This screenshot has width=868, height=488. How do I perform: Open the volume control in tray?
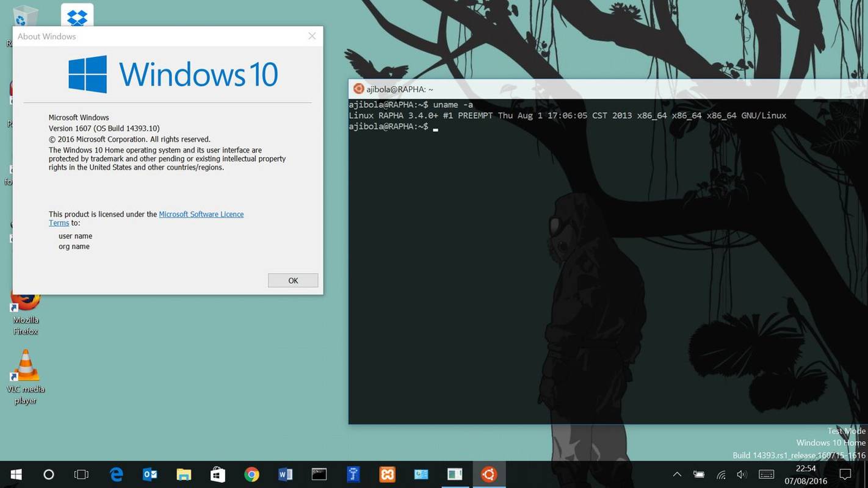(x=742, y=475)
